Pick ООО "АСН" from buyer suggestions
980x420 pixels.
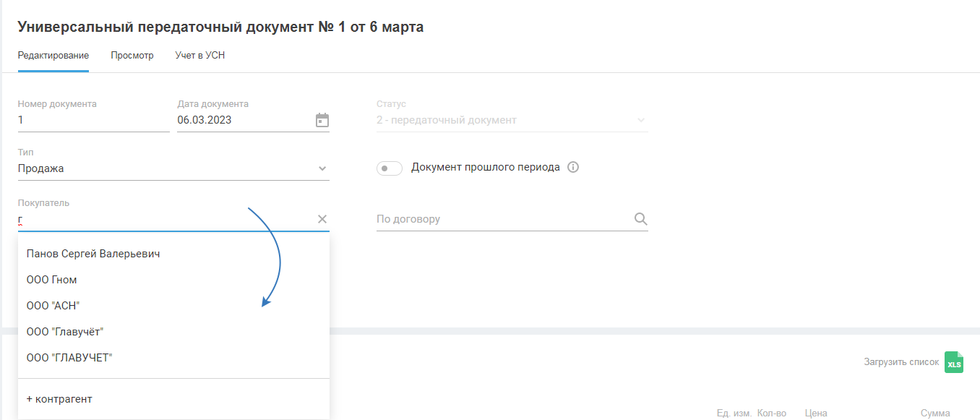click(53, 306)
